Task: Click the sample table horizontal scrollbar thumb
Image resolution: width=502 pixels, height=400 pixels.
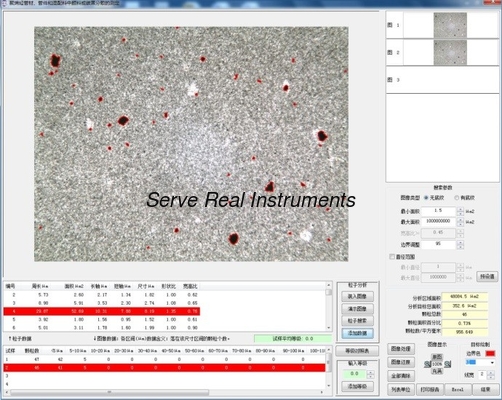Action: coord(109,392)
